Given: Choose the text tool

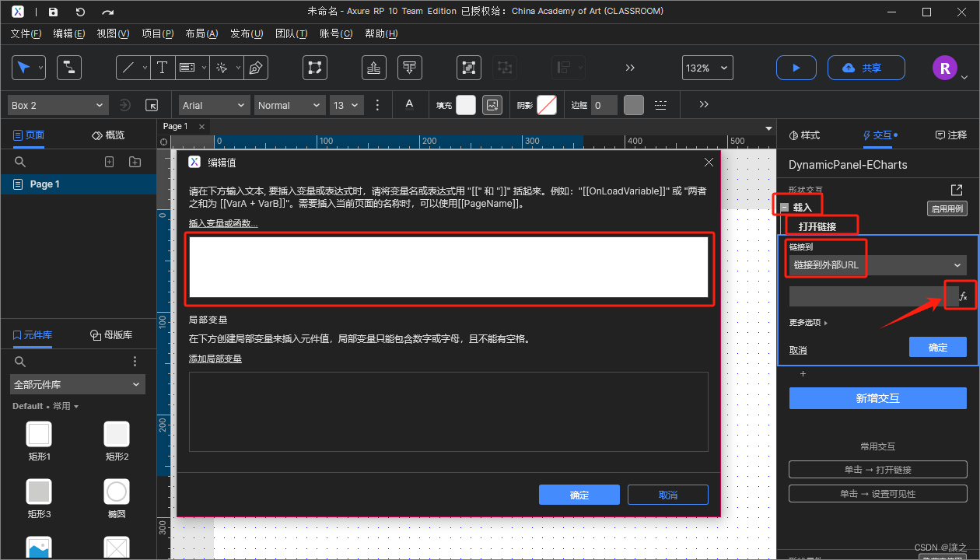Looking at the screenshot, I should [x=162, y=68].
